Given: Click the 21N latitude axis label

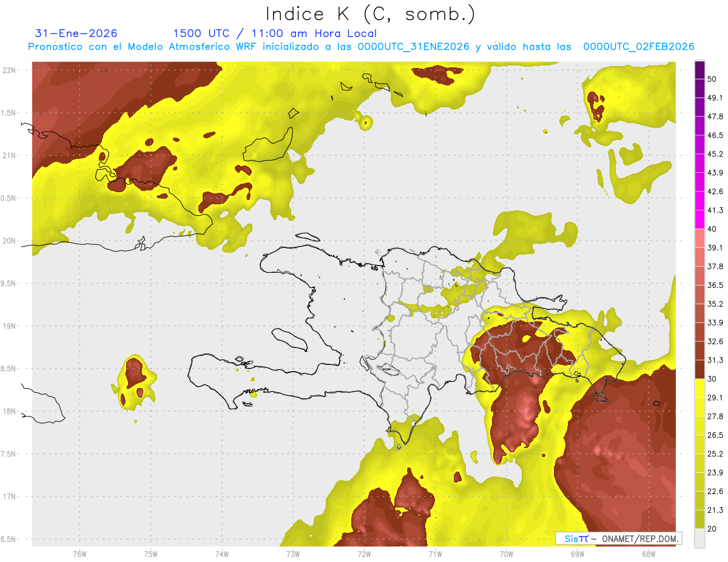Looking at the screenshot, I should click(x=10, y=155).
